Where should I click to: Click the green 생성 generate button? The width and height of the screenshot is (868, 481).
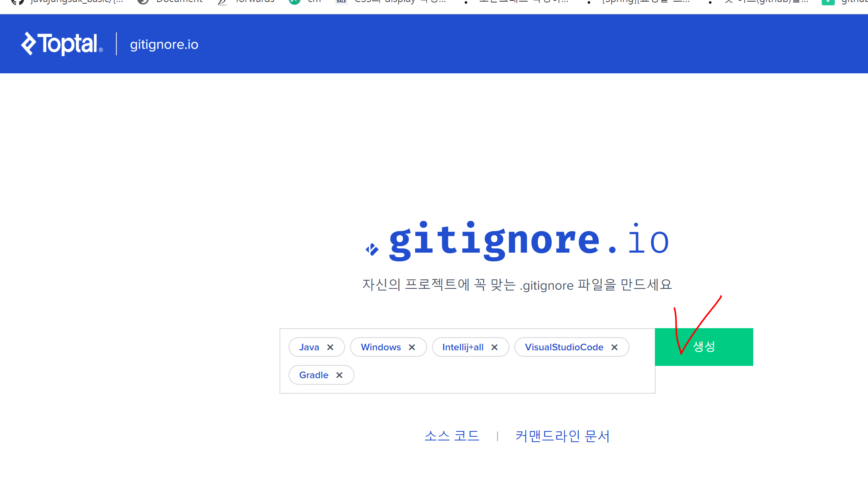click(x=704, y=347)
